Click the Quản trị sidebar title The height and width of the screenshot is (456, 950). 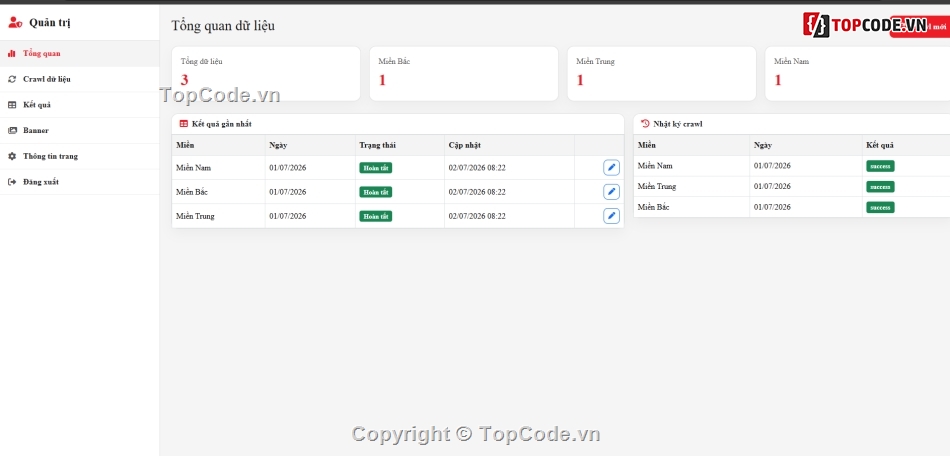coord(50,23)
